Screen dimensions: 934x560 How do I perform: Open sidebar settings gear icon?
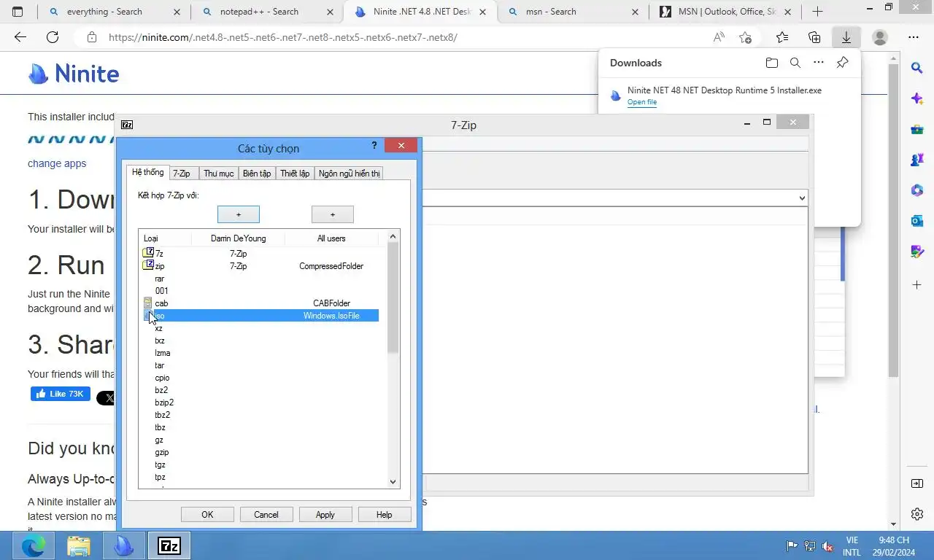pos(917,514)
